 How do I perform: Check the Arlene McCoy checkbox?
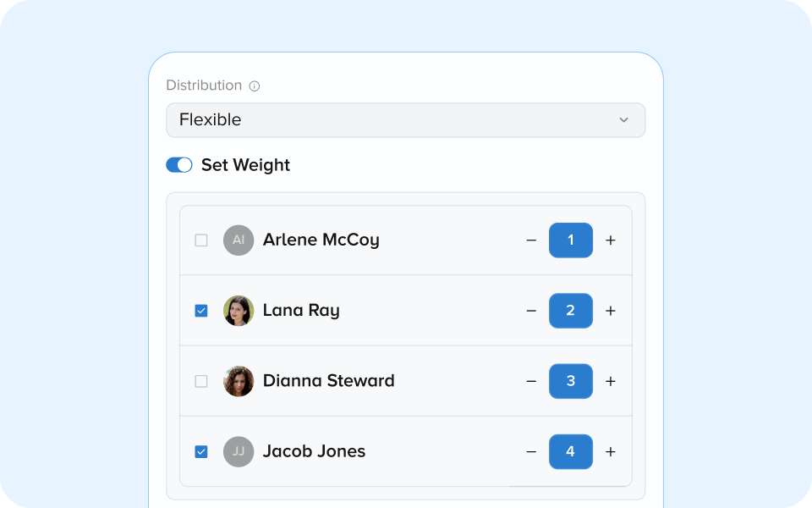pyautogui.click(x=201, y=240)
